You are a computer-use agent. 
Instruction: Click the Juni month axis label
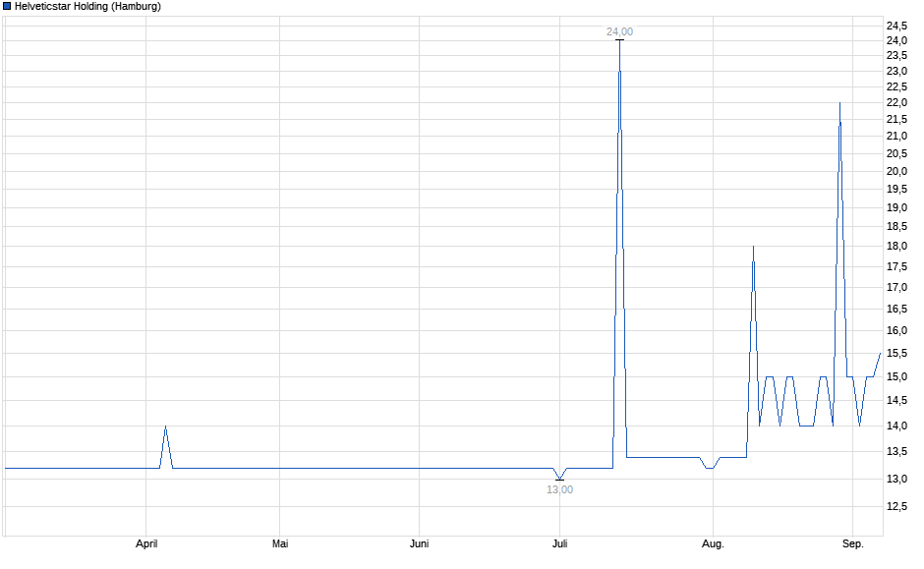[x=419, y=543]
